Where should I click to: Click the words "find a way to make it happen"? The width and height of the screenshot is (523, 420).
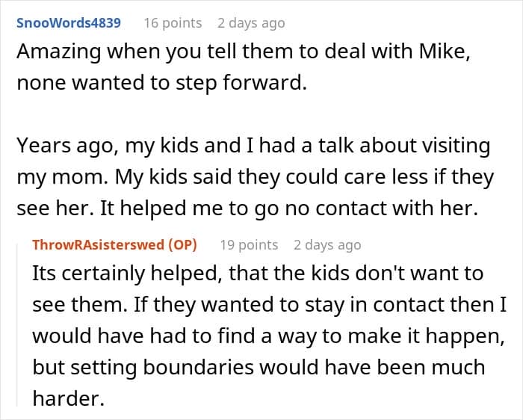click(361, 336)
